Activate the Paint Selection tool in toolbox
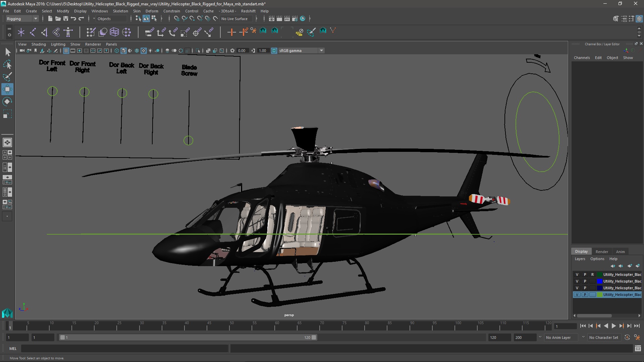The image size is (644, 362). 7,77
